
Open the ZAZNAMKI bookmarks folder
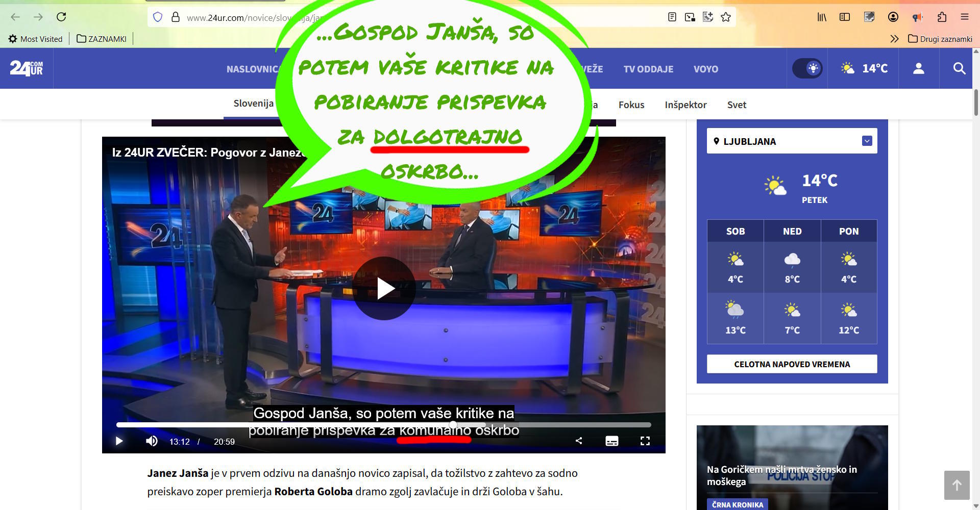click(x=102, y=39)
